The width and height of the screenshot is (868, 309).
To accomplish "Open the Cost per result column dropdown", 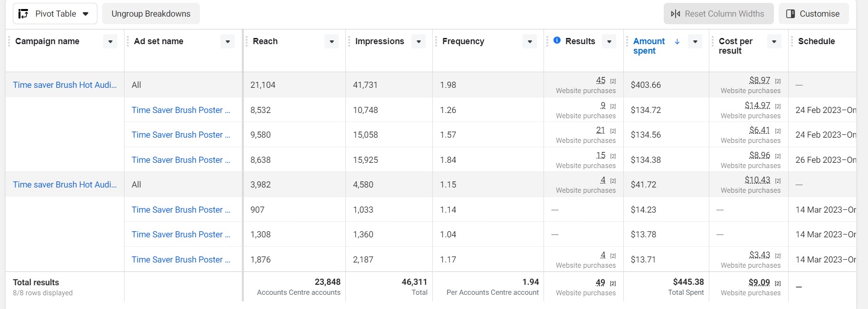I will (774, 42).
